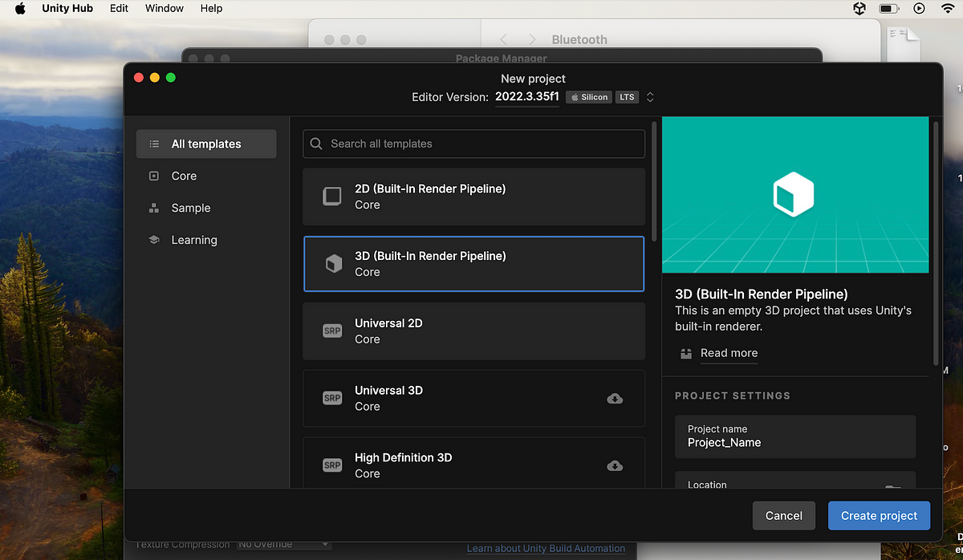Click the 3D template cube icon

(333, 264)
